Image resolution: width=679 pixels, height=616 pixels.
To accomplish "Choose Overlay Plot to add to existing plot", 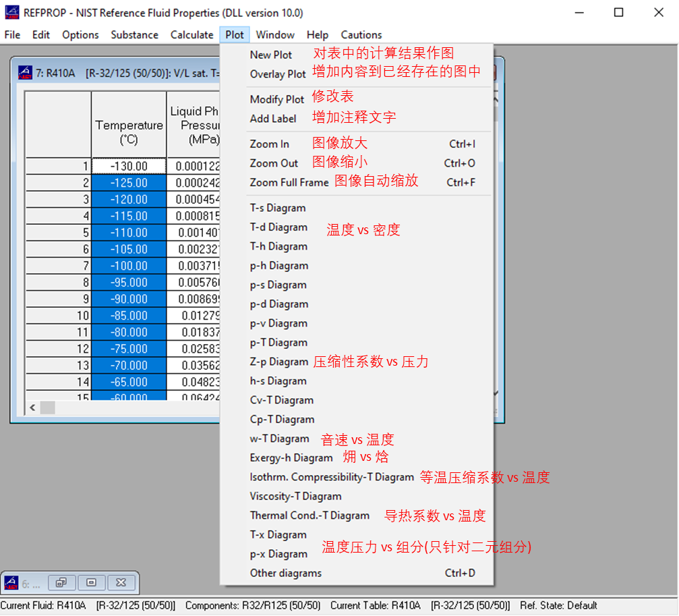I will click(x=278, y=74).
